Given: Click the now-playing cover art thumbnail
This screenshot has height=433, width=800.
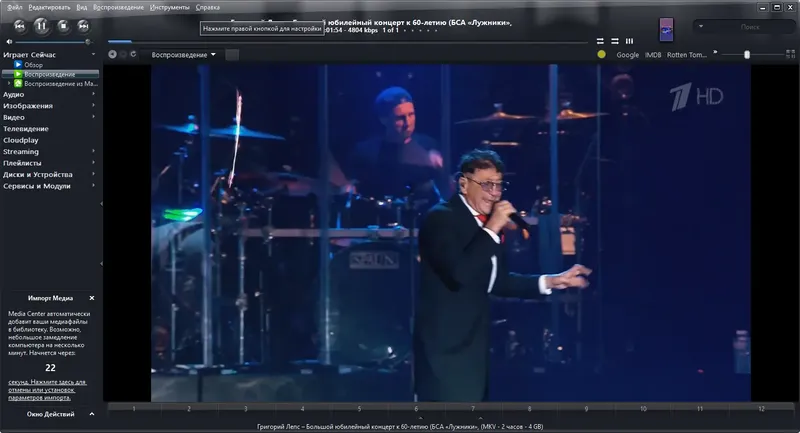Looking at the screenshot, I should (x=666, y=30).
